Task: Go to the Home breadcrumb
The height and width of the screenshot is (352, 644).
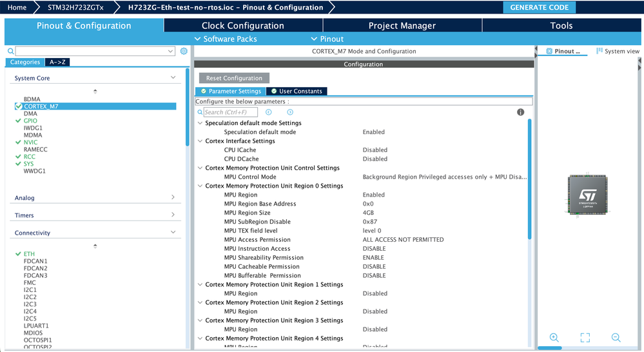Action: click(17, 7)
